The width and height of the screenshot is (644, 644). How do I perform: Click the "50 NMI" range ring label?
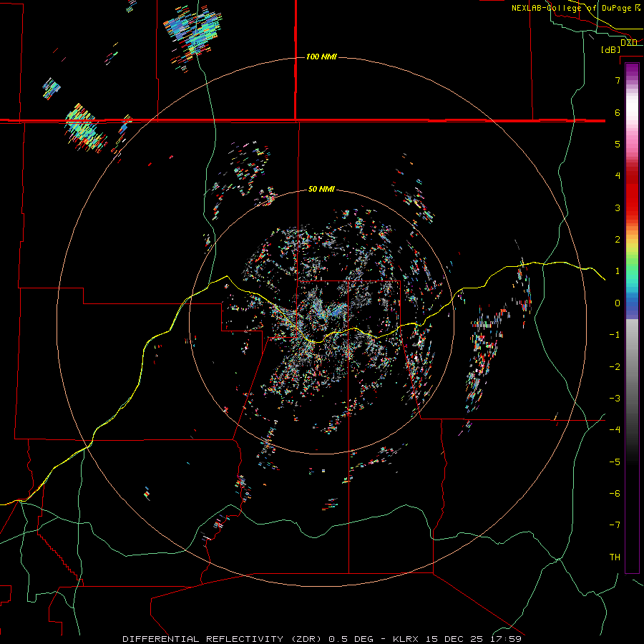tap(321, 189)
